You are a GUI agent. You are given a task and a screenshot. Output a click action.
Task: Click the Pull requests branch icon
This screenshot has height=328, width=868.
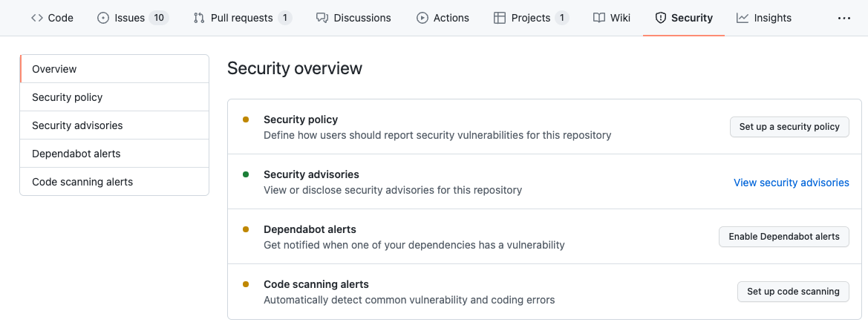click(x=198, y=18)
